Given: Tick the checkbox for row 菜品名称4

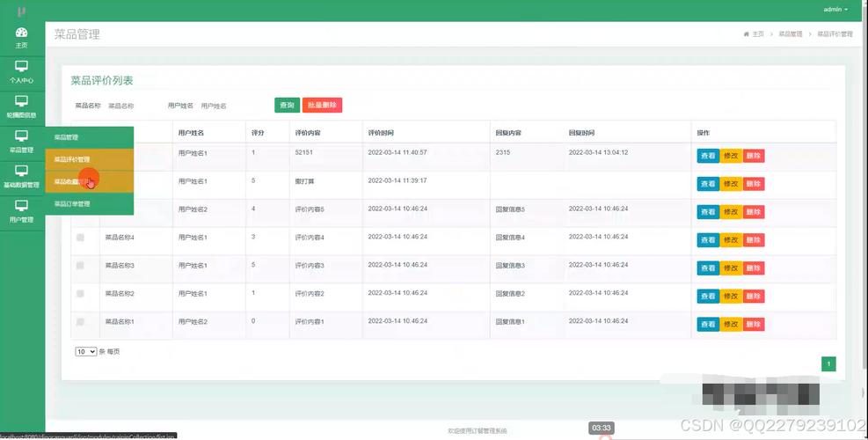Looking at the screenshot, I should point(80,238).
